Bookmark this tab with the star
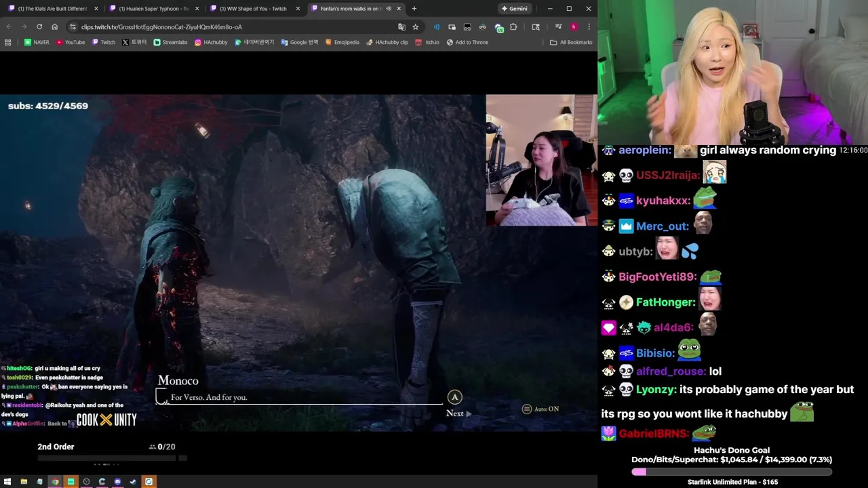 click(x=416, y=26)
